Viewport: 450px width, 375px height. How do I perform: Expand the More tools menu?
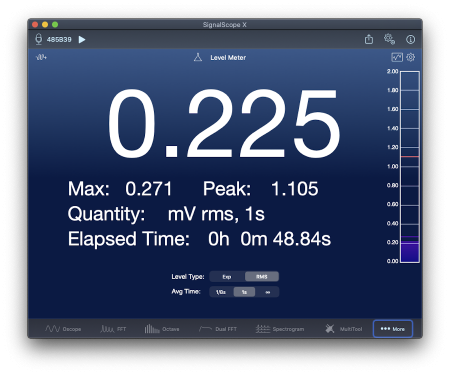coord(393,329)
